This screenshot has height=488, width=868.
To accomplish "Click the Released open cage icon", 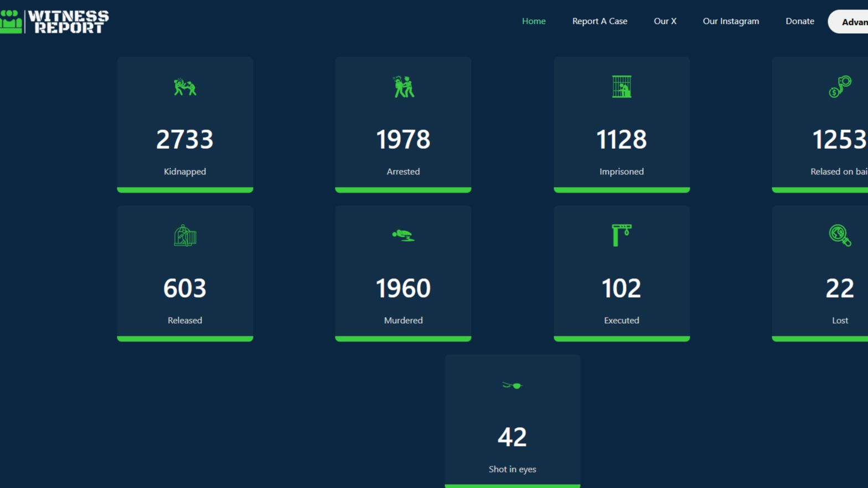I will (185, 236).
